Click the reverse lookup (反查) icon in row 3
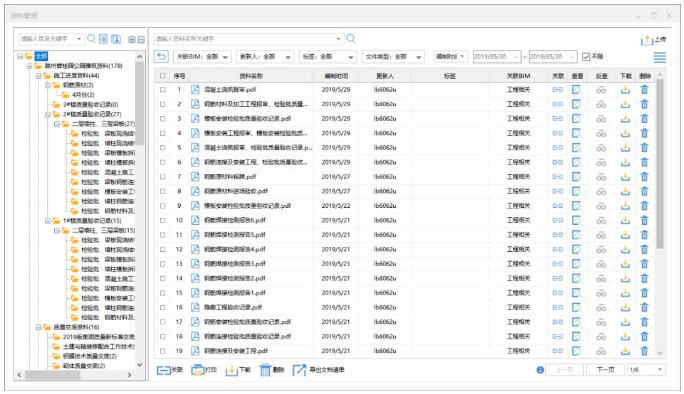Screen dimensions: 684x394 pos(601,119)
